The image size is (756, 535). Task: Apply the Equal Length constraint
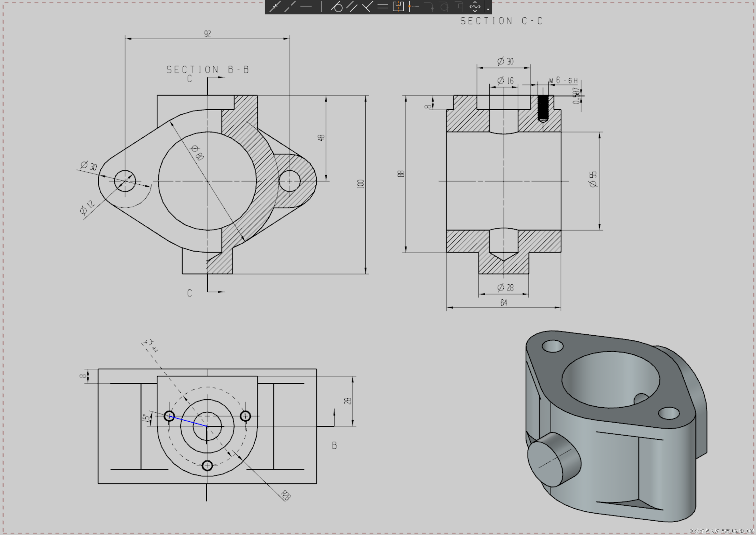[x=382, y=7]
